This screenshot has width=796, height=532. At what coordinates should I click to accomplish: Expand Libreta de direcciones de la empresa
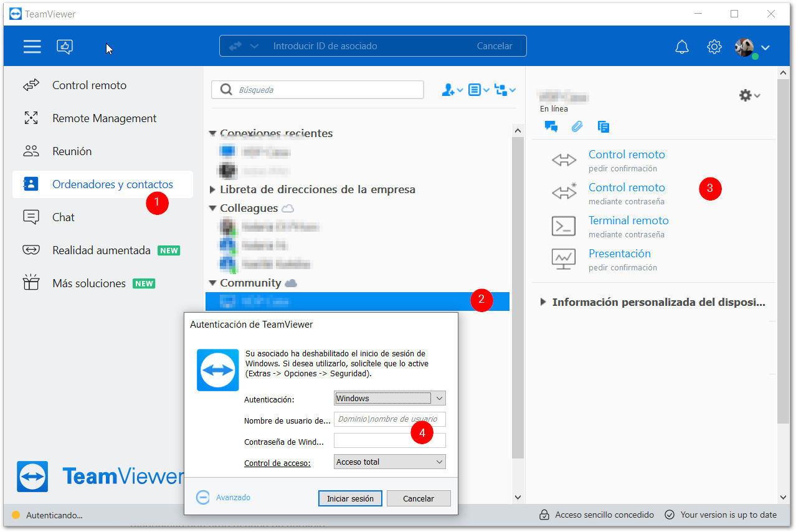click(x=213, y=189)
